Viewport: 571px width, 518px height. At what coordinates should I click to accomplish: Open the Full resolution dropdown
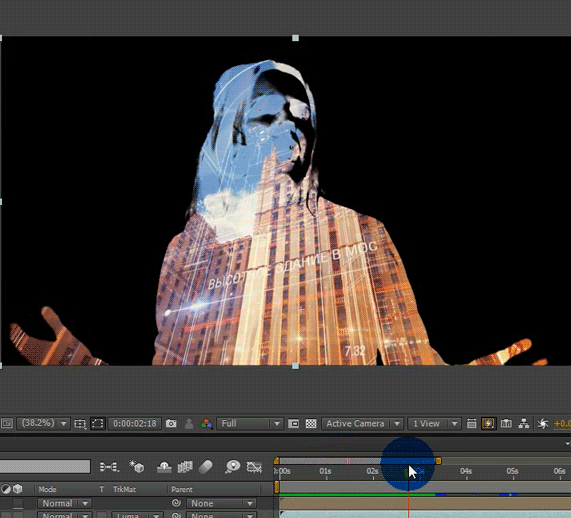(x=249, y=424)
